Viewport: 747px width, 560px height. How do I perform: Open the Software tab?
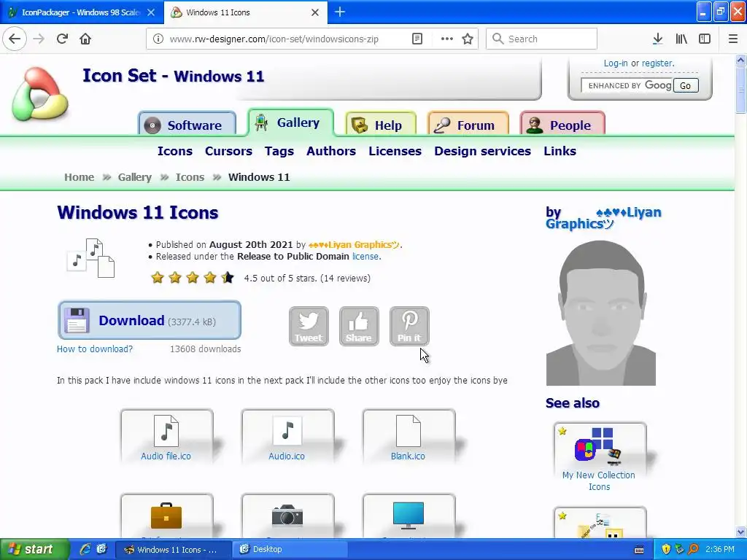coord(187,125)
